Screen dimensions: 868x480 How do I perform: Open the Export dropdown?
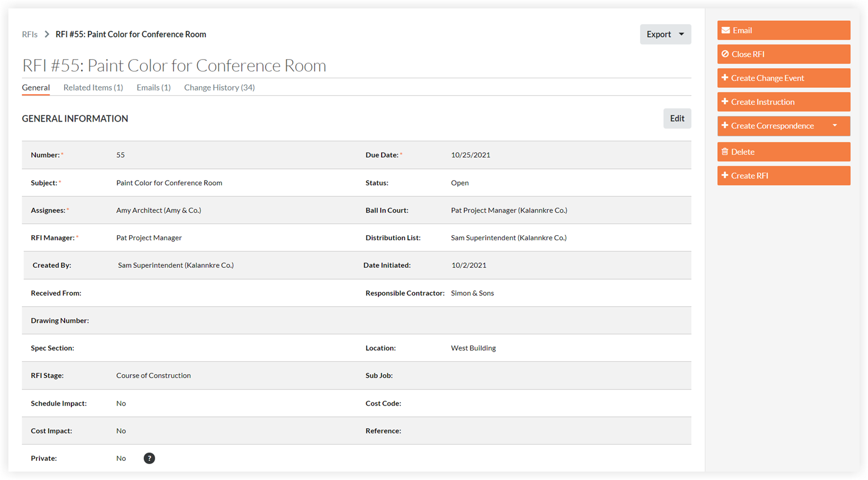click(x=665, y=34)
